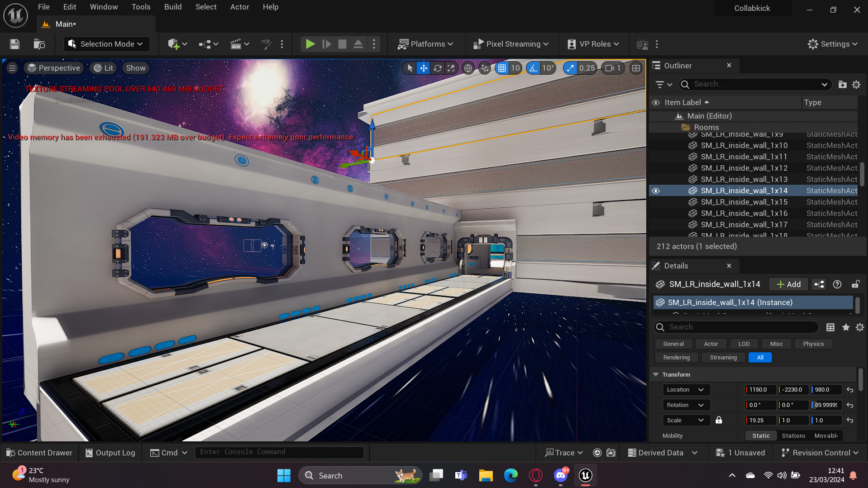Select the All filter in Details
The height and width of the screenshot is (488, 868).
[760, 358]
